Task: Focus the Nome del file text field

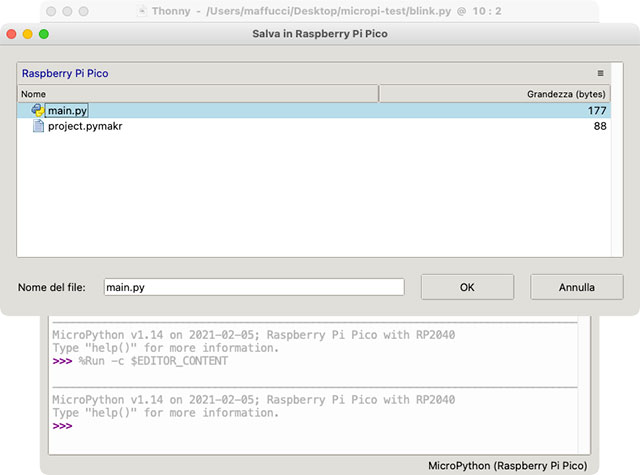Action: click(x=254, y=287)
